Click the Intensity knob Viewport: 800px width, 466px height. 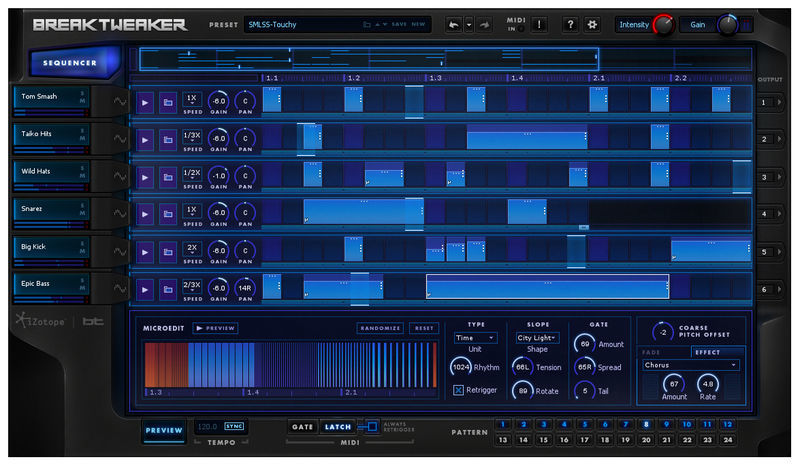click(663, 25)
